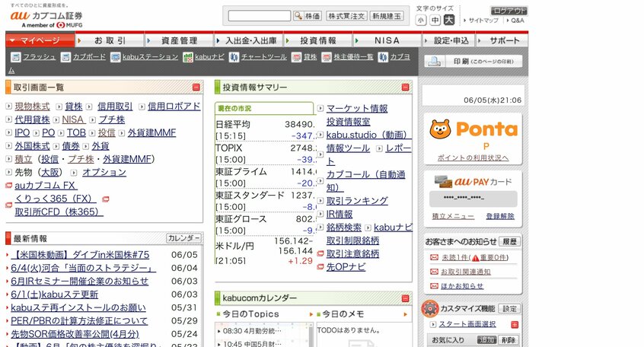Viewport: 644px width, 347px height.
Task: Click external-window icon beside 先OPナビ
Action: pos(320,267)
